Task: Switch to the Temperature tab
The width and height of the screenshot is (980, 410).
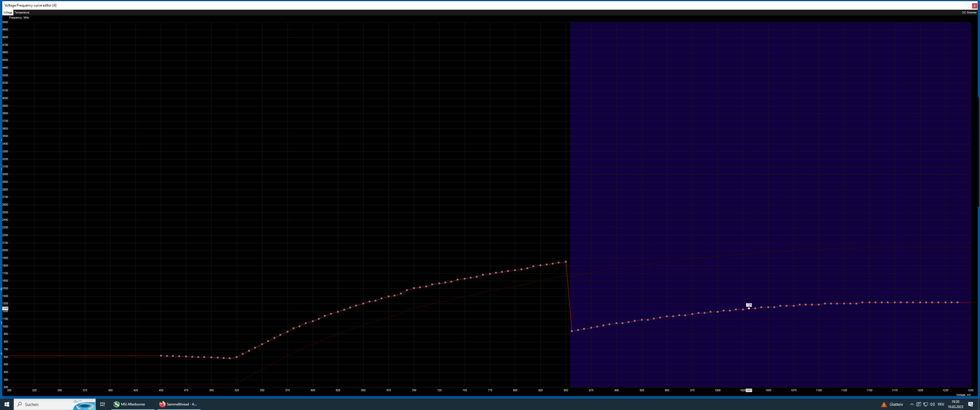Action: click(22, 13)
